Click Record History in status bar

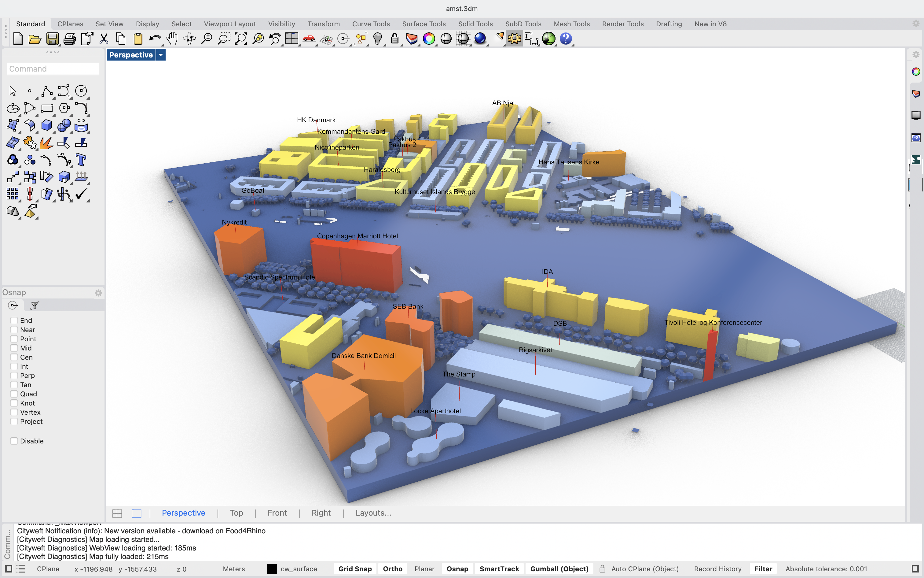(717, 569)
